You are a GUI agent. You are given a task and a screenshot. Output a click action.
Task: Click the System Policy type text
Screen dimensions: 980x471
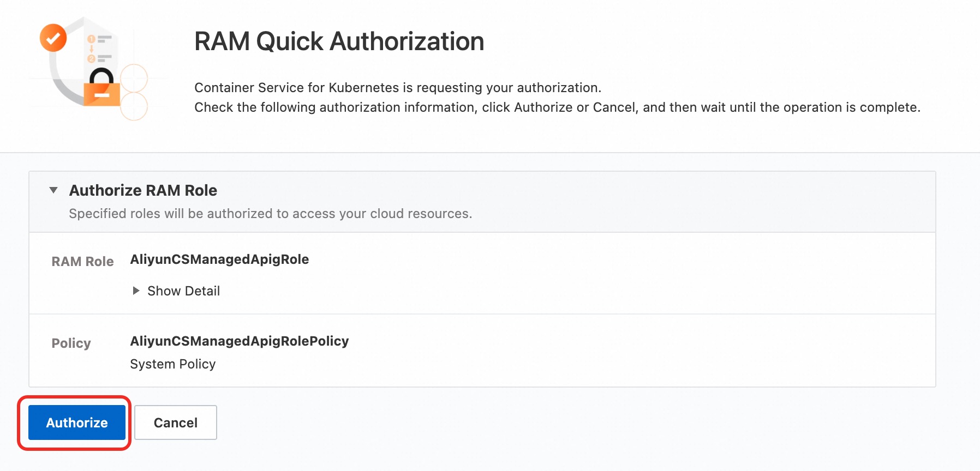pyautogui.click(x=172, y=364)
